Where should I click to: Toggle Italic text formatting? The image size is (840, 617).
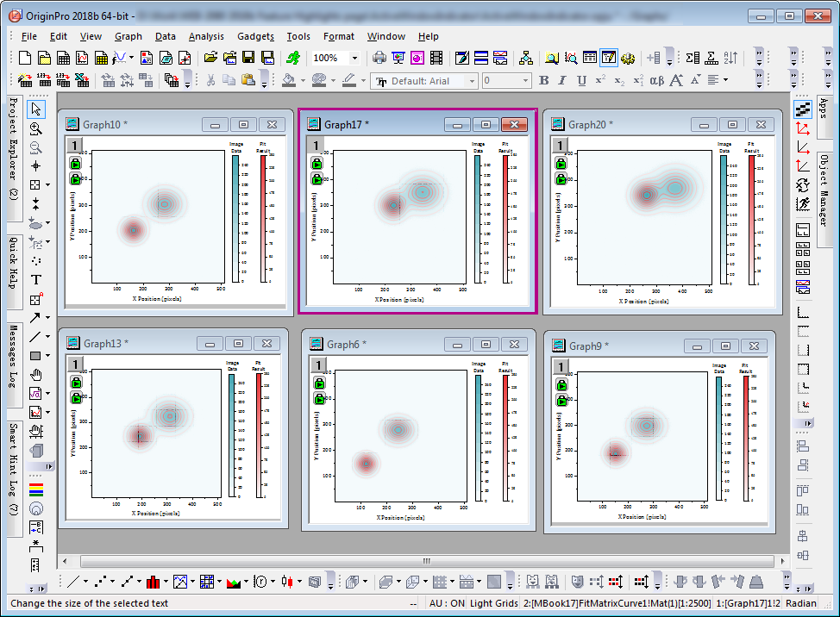click(x=562, y=80)
